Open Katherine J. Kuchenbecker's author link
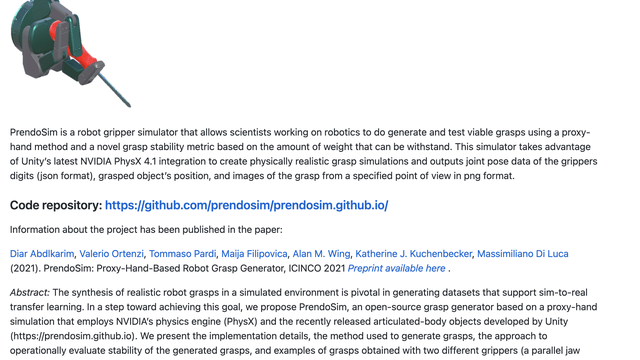The image size is (640, 360). tap(413, 254)
